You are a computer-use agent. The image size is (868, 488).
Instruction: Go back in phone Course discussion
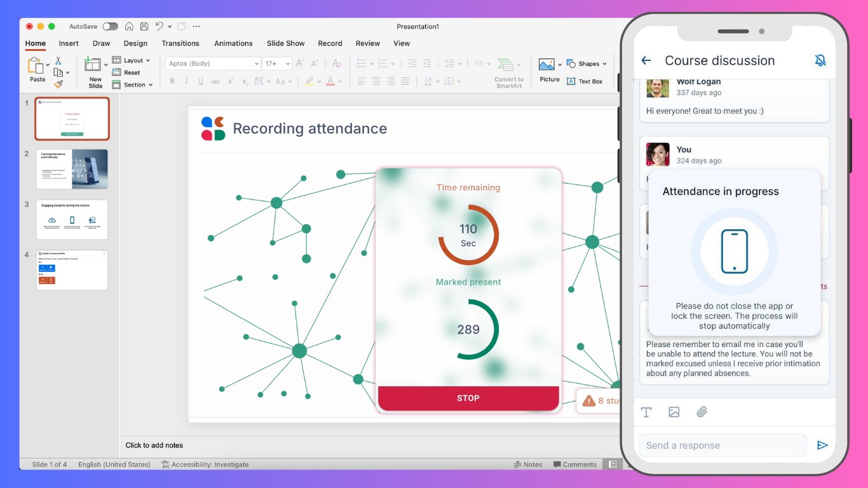coord(646,60)
